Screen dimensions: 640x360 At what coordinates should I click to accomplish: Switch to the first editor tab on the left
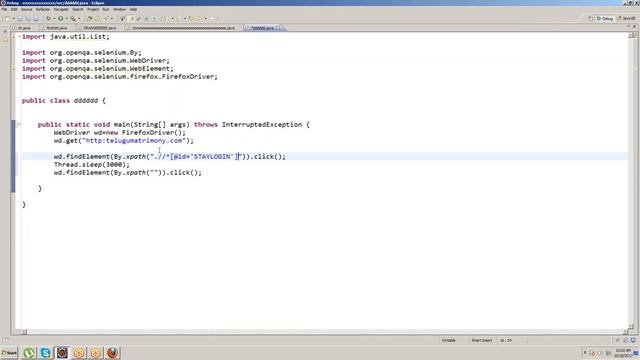click(23, 28)
